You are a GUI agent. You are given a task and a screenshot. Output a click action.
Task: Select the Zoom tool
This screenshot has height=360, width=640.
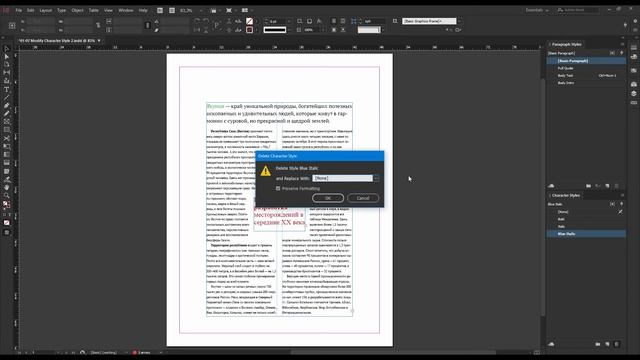click(7, 196)
